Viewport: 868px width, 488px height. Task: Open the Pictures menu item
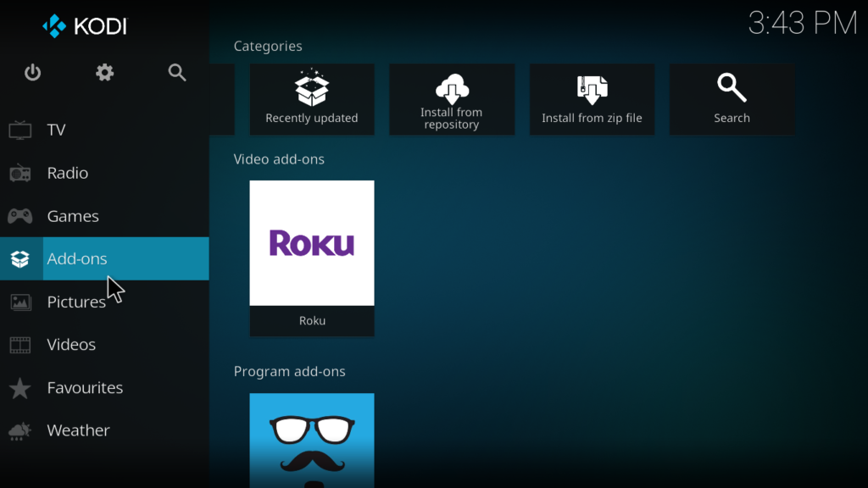click(75, 302)
